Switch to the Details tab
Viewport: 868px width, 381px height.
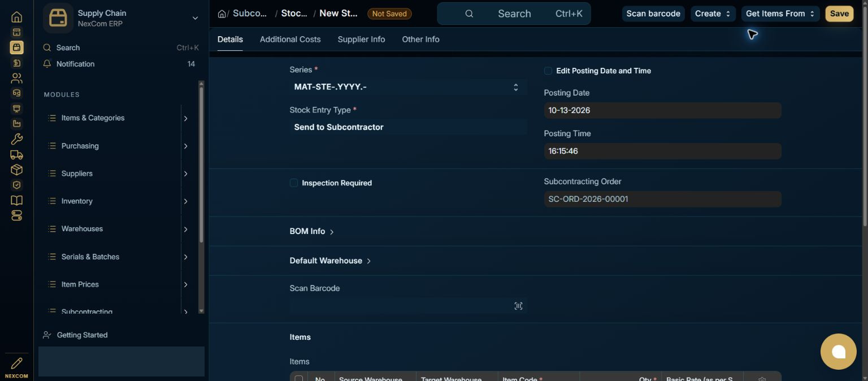pos(230,39)
